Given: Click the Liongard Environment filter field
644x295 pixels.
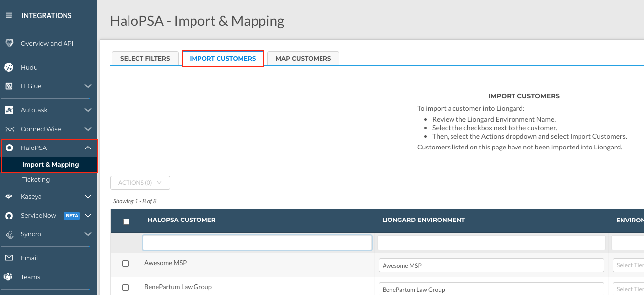Looking at the screenshot, I should 491,243.
